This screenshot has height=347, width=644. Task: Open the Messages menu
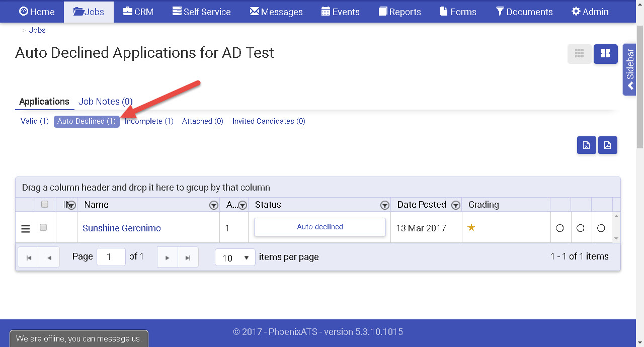276,12
